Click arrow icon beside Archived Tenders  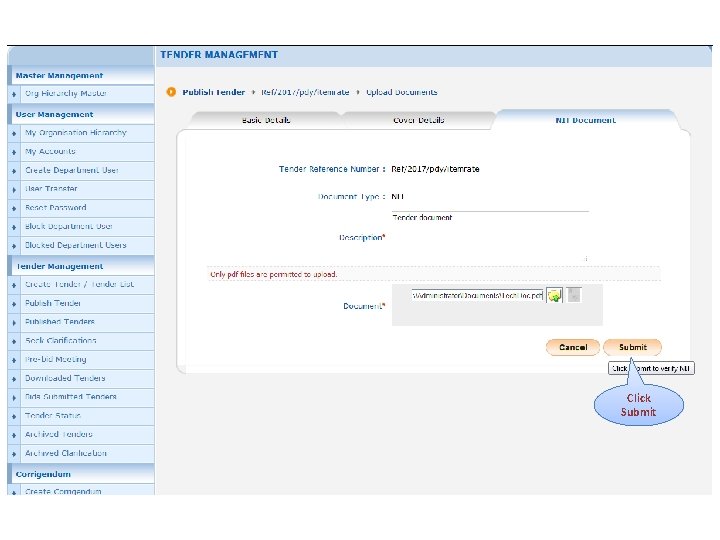(14, 435)
